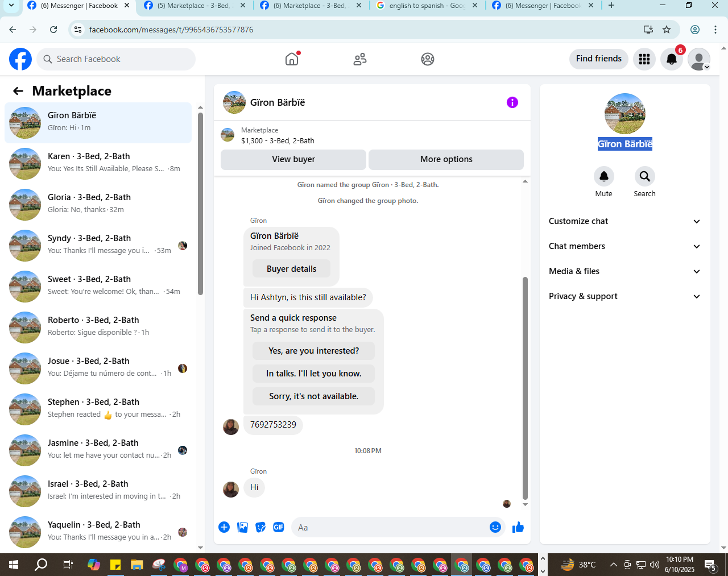This screenshot has height=576, width=728.
Task: Click the Find friends button
Action: click(599, 59)
